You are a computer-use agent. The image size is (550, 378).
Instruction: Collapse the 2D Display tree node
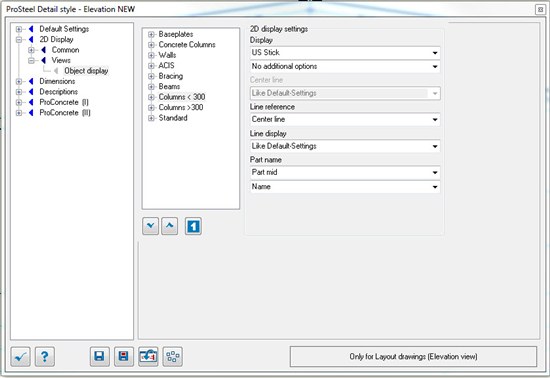tap(19, 40)
